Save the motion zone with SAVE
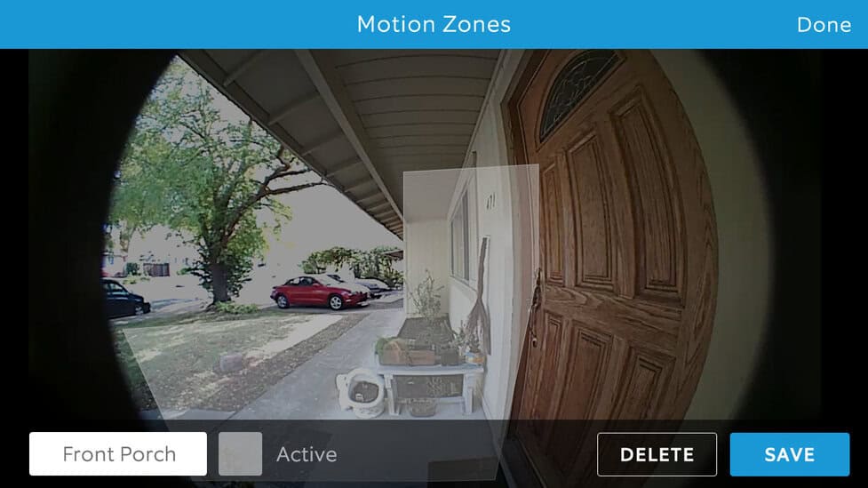Viewport: 868px width, 488px height. (790, 454)
